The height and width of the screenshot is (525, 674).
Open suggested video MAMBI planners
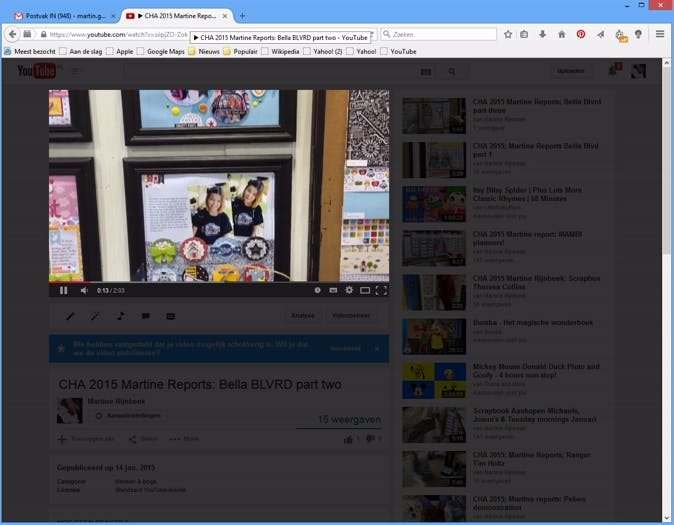pyautogui.click(x=527, y=238)
